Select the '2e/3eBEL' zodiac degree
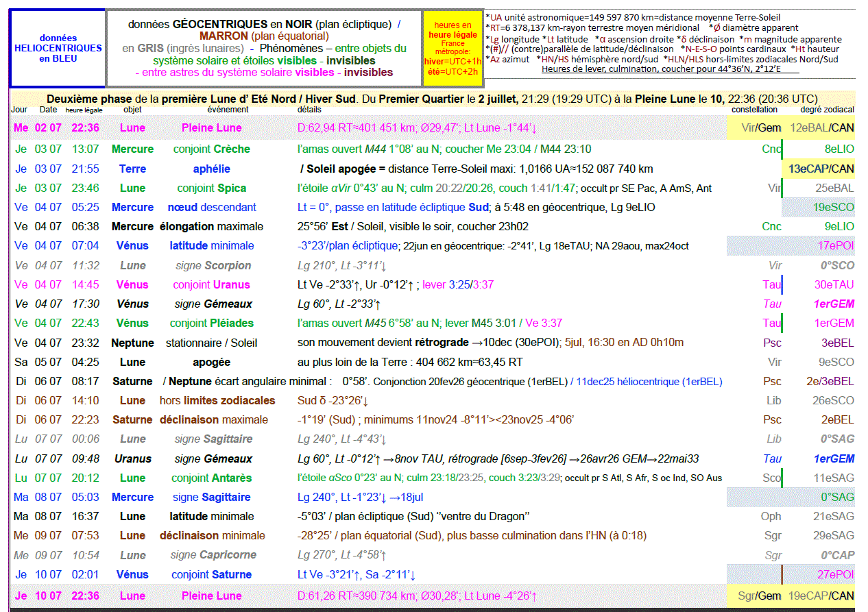The image size is (868, 612). [x=830, y=381]
